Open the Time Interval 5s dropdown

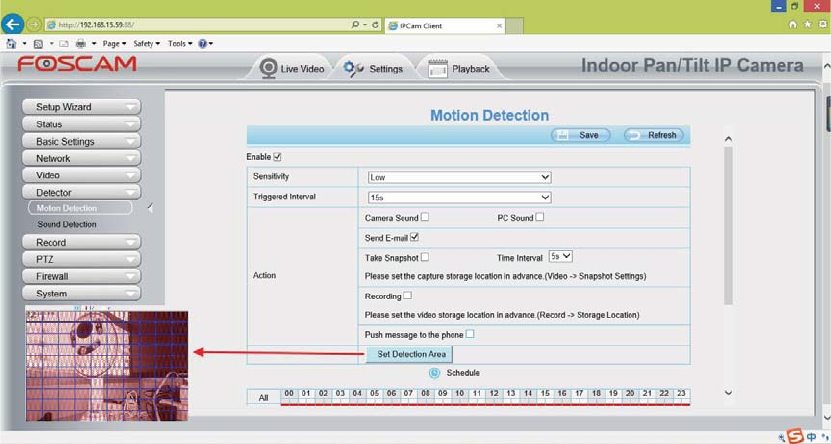(561, 256)
